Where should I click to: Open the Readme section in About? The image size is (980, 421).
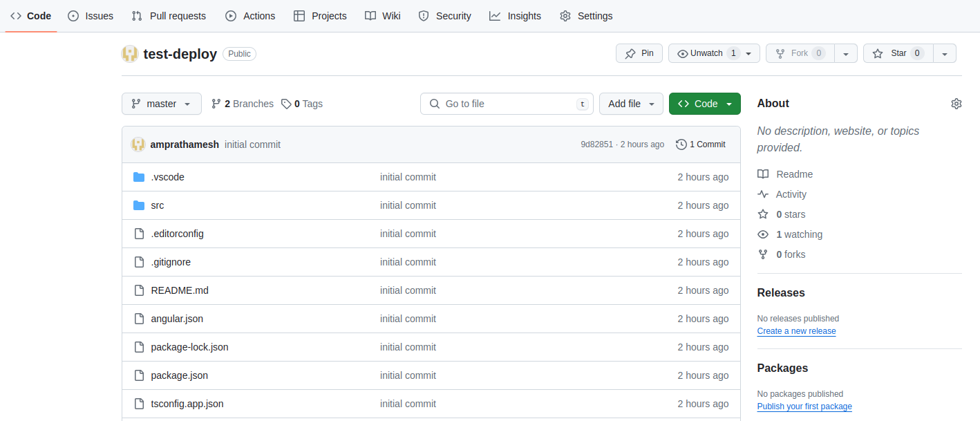point(785,174)
